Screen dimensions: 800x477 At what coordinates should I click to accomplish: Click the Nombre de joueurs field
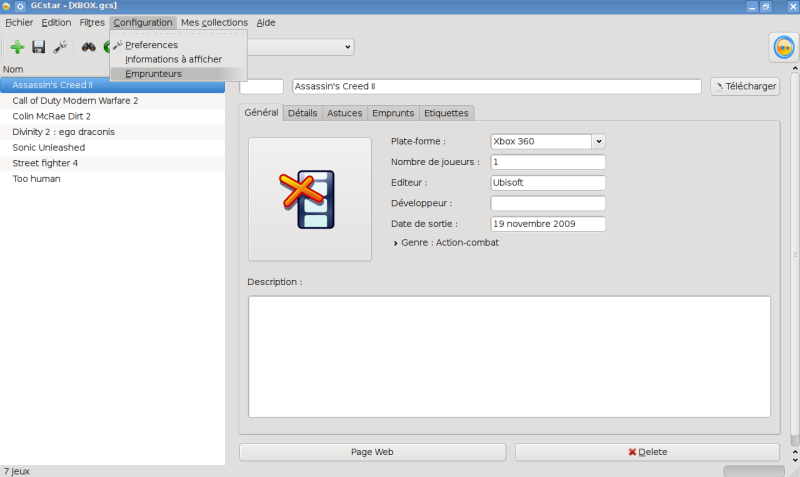tap(548, 162)
